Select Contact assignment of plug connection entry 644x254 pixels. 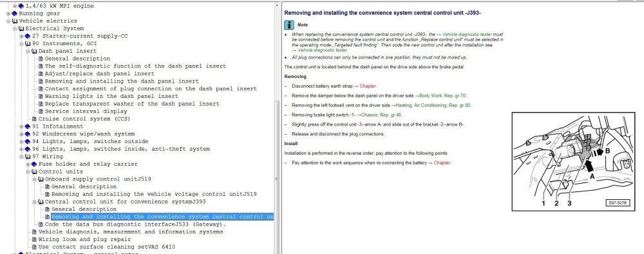151,89
